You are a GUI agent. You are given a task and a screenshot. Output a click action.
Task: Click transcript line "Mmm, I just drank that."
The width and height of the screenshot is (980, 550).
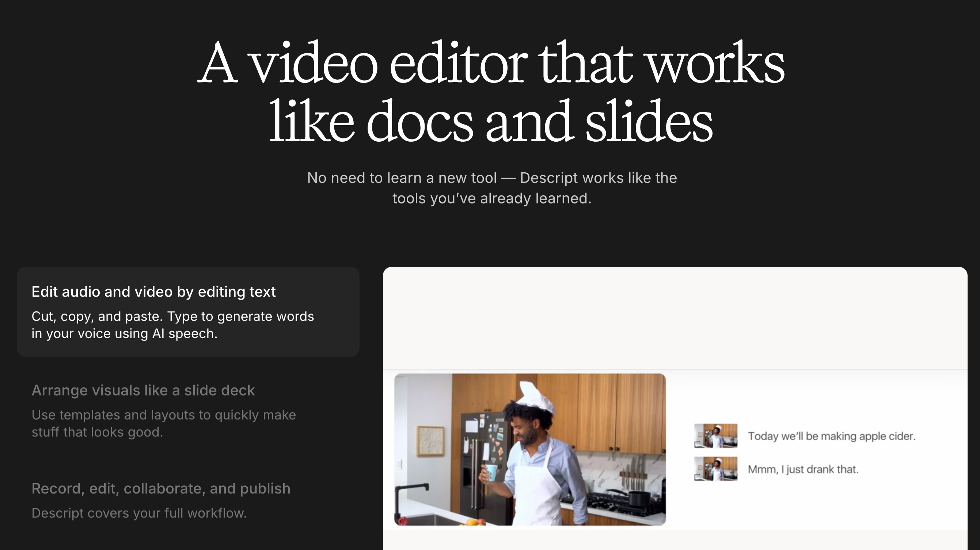click(x=803, y=469)
